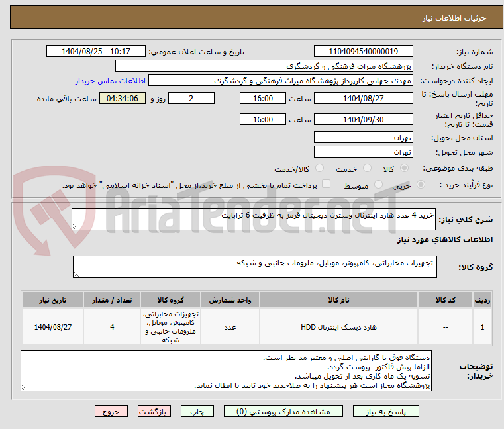
Task: Click the table گروه کالا column header
Action: click(x=170, y=300)
